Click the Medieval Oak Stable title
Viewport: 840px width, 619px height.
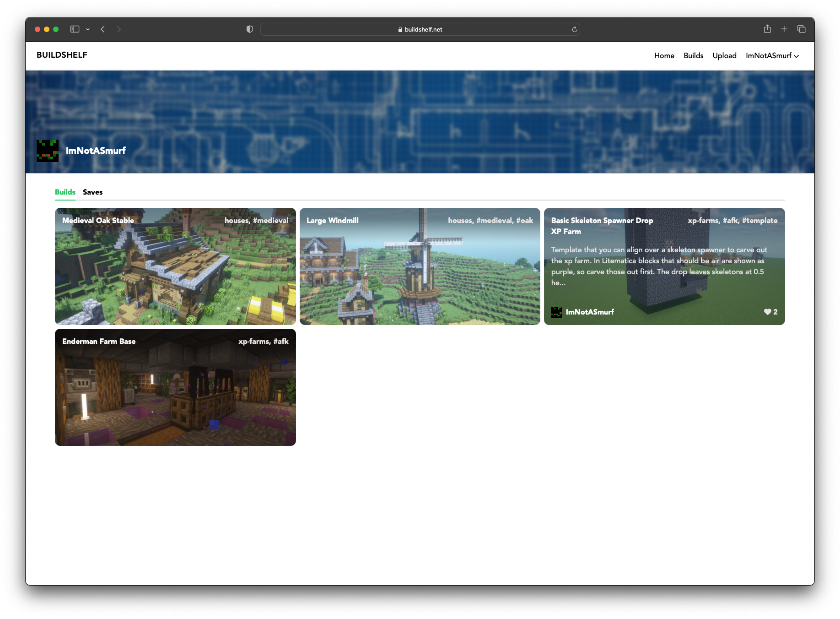(x=98, y=220)
